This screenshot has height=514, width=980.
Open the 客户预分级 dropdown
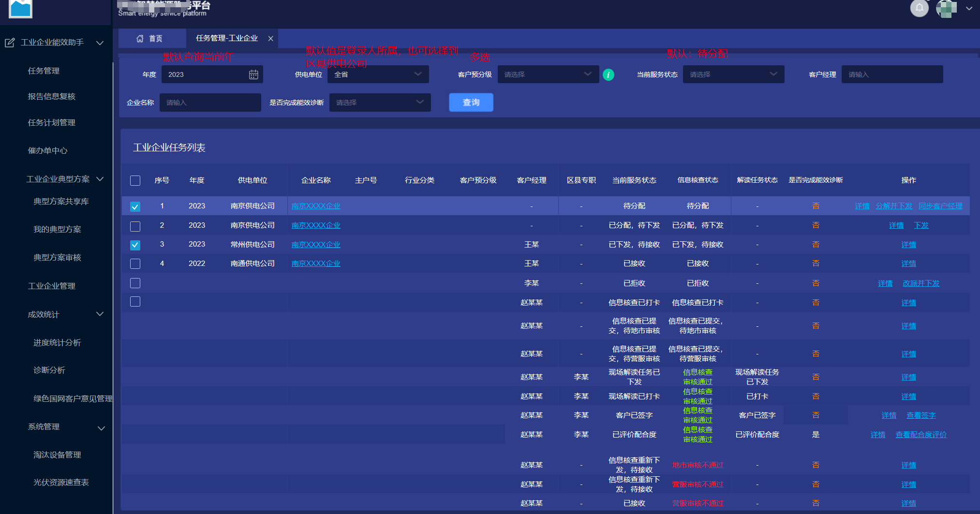[548, 74]
